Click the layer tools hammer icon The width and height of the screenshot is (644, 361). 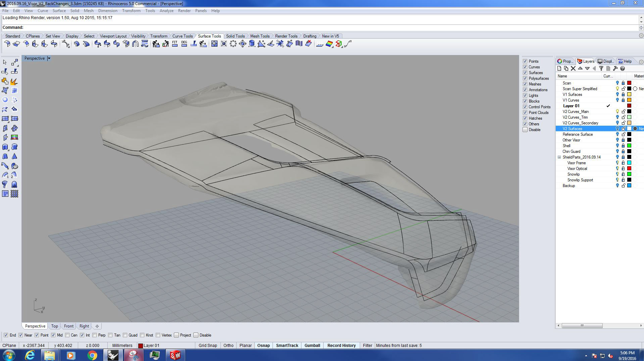(615, 68)
